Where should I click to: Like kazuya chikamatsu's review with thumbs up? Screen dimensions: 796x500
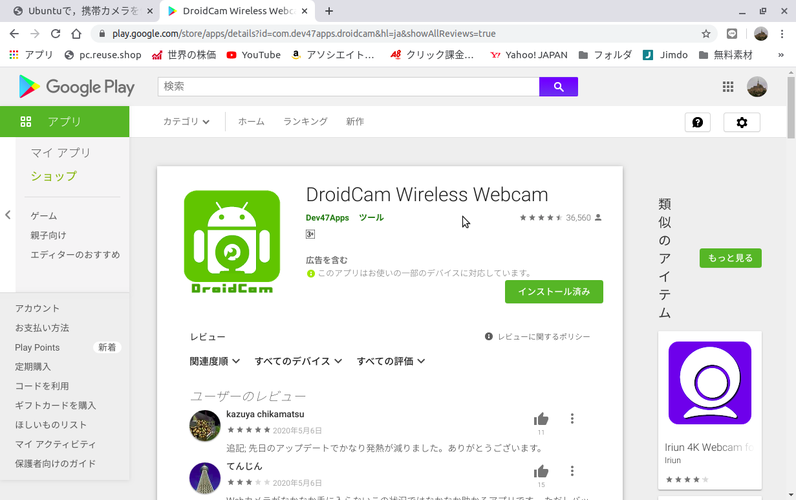pyautogui.click(x=541, y=419)
